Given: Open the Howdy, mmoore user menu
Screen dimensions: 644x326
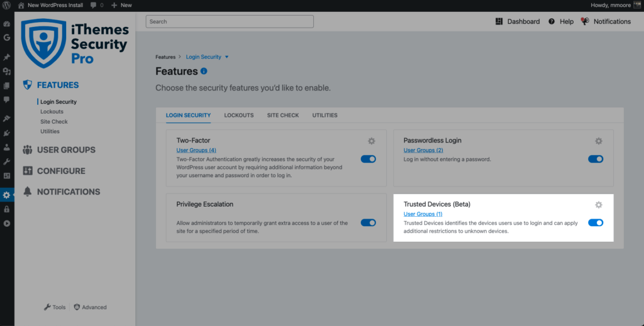Looking at the screenshot, I should tap(616, 5).
